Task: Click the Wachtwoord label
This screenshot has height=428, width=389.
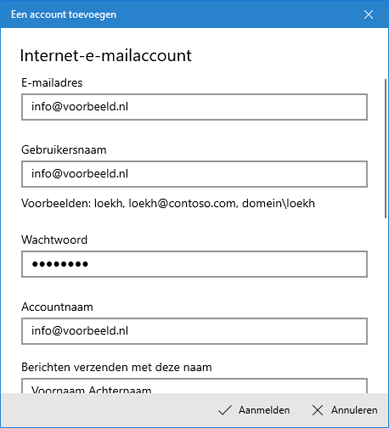Action: [x=54, y=240]
